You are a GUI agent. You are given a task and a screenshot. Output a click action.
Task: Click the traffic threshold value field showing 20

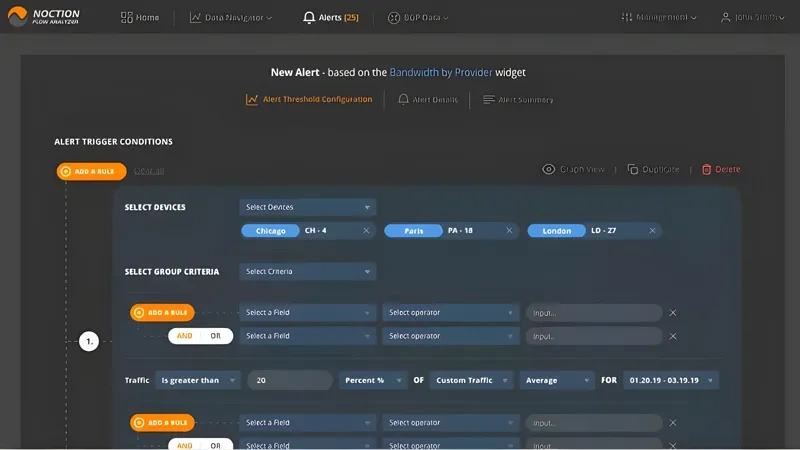point(290,380)
